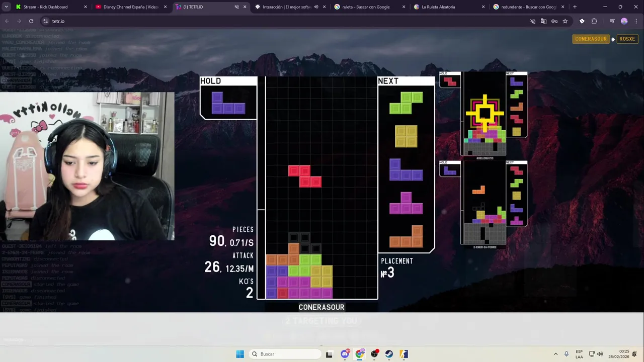Expand the tab search dropdown
This screenshot has height=362, width=644.
click(6, 7)
